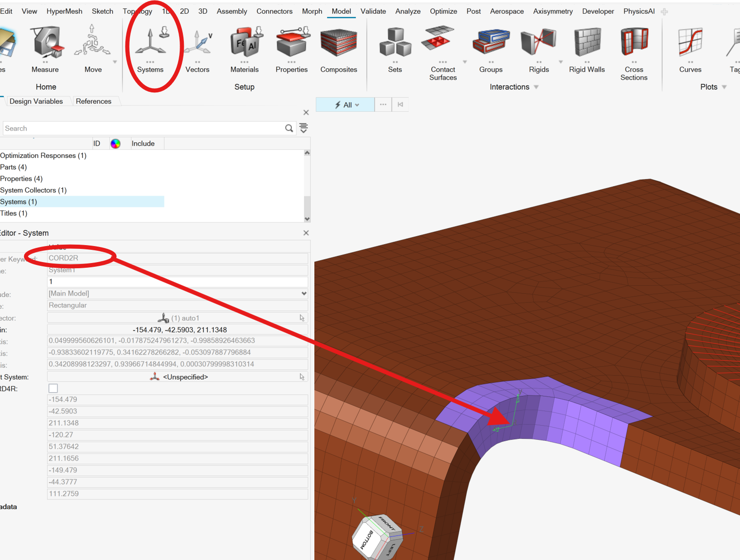This screenshot has width=740, height=560.
Task: Open the Composites tool
Action: [338, 49]
